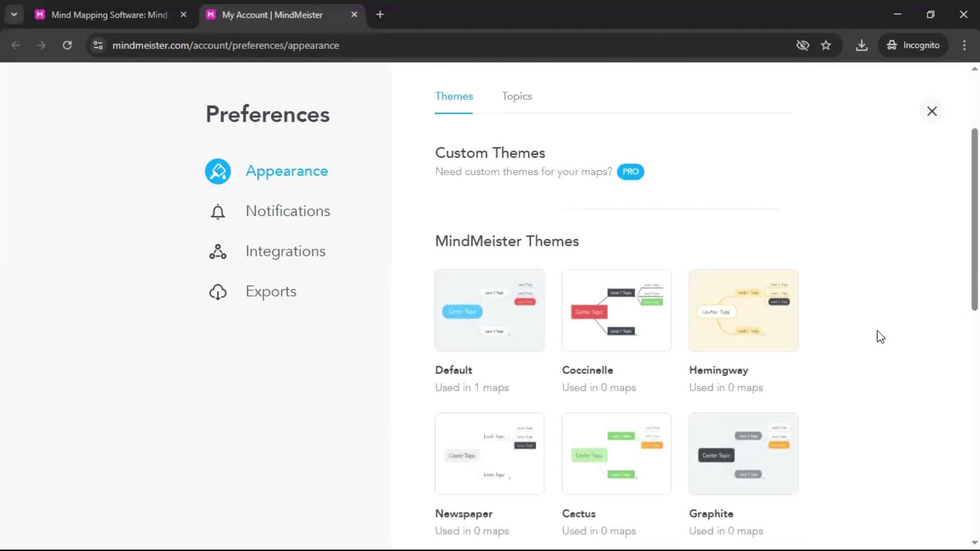The width and height of the screenshot is (980, 551).
Task: Open Chrome three-dot menu
Action: [964, 45]
